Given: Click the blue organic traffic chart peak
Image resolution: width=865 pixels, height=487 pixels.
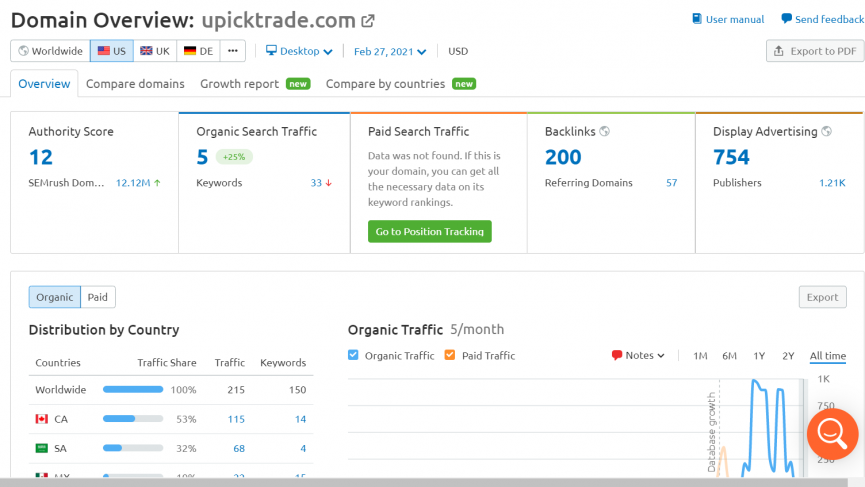Looking at the screenshot, I should point(754,382).
